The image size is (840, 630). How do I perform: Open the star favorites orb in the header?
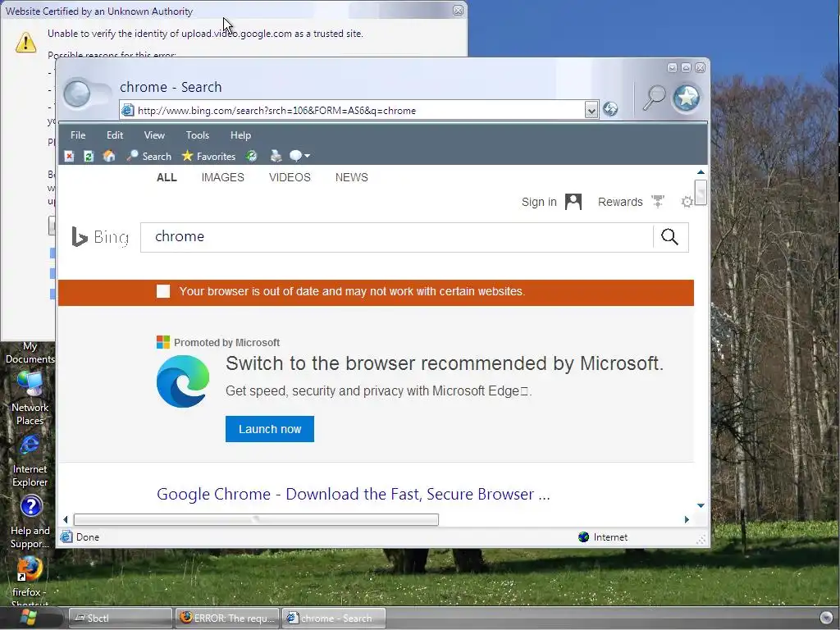(687, 98)
